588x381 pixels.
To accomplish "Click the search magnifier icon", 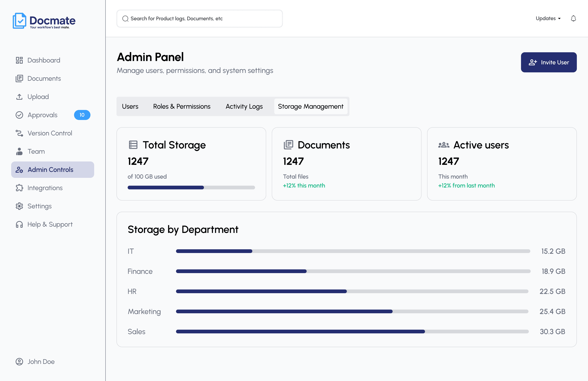I will [125, 19].
